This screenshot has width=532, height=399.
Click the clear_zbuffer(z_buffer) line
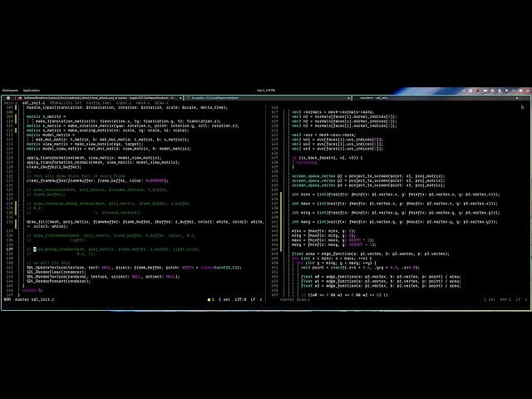pos(54,167)
